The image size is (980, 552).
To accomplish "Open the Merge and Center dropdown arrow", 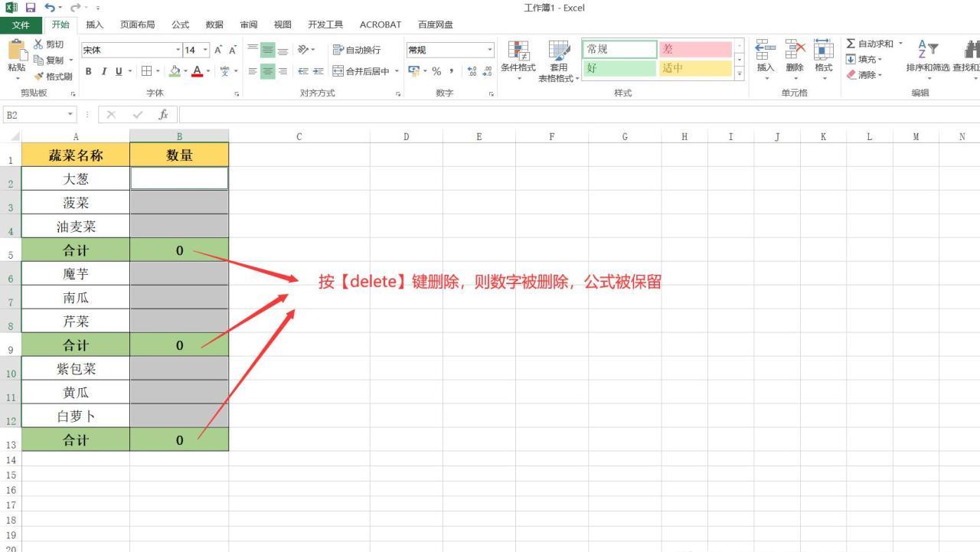I will click(x=397, y=71).
